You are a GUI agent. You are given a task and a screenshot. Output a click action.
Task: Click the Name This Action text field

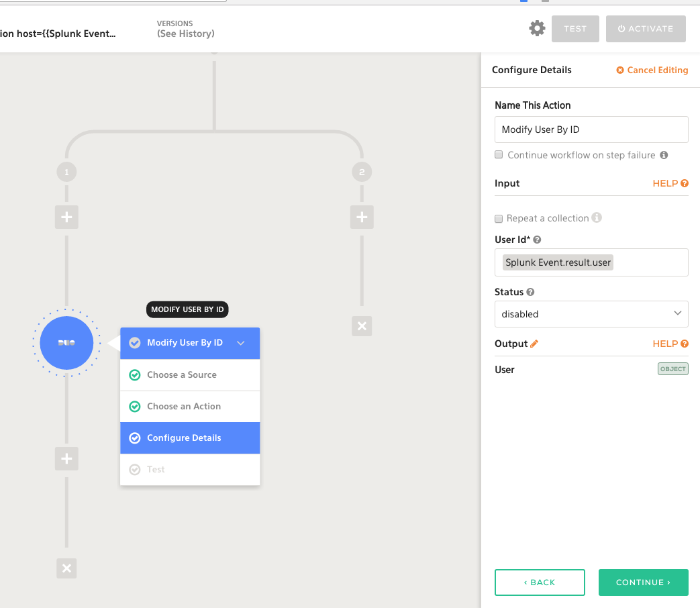coord(591,130)
